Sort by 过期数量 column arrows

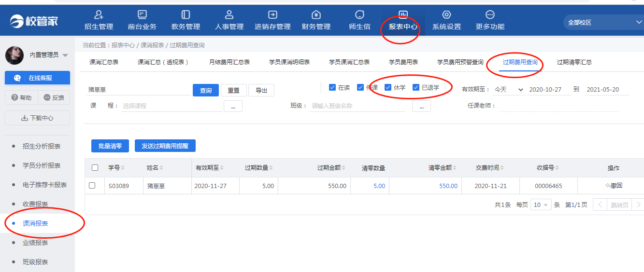[271, 168]
